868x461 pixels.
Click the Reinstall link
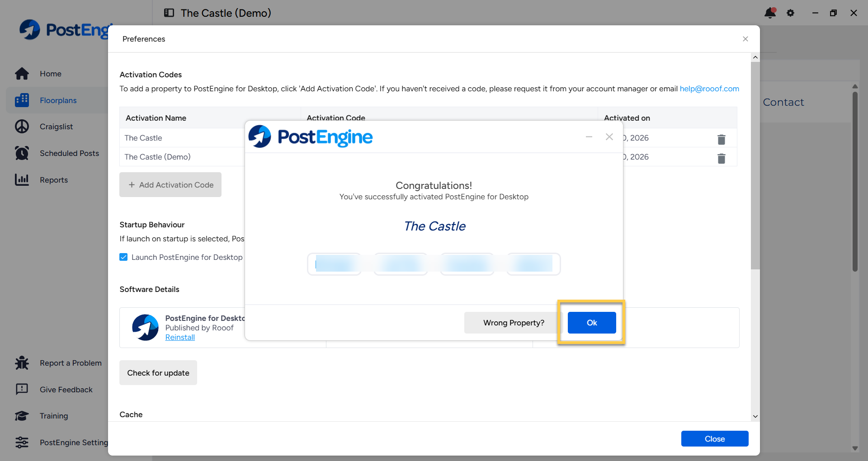(179, 337)
